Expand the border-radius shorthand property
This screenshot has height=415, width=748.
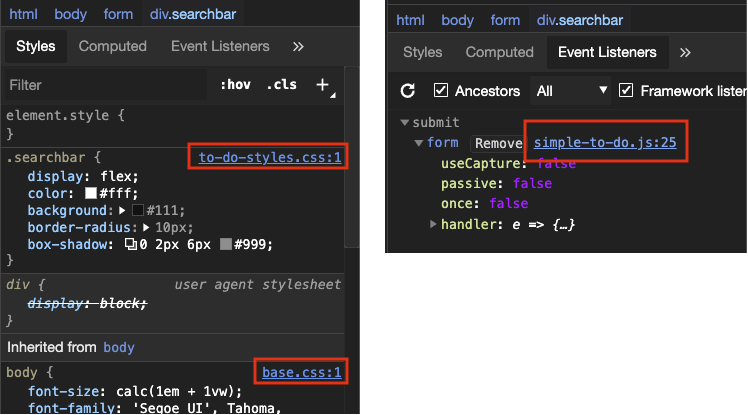146,228
